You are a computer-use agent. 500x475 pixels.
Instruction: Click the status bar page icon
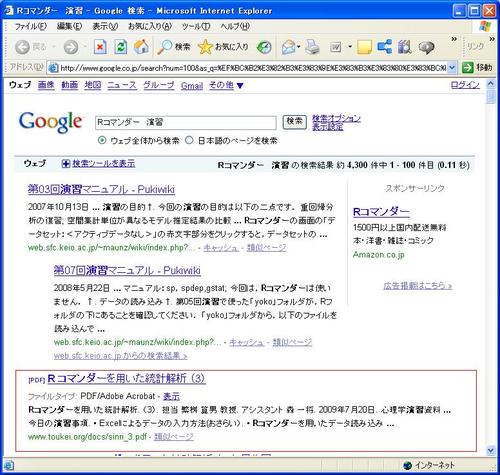point(9,465)
